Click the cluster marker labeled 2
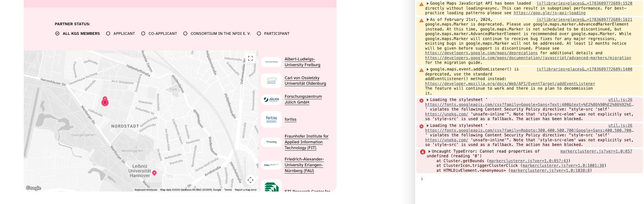This screenshot has height=204, width=644. (x=105, y=102)
